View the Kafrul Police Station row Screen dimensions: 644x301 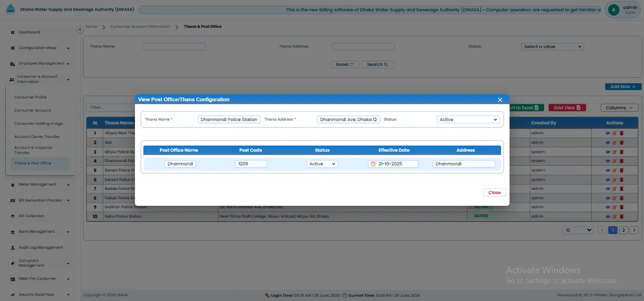pos(608,217)
